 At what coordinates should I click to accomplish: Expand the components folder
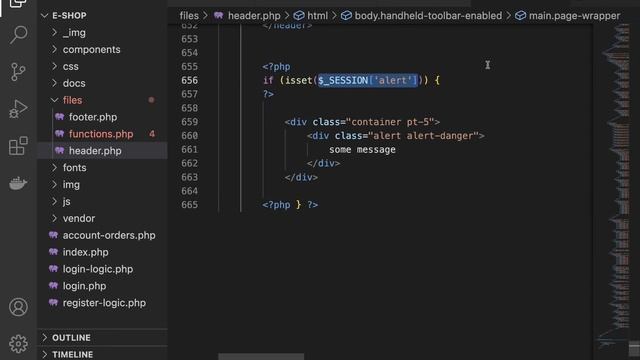click(x=54, y=49)
